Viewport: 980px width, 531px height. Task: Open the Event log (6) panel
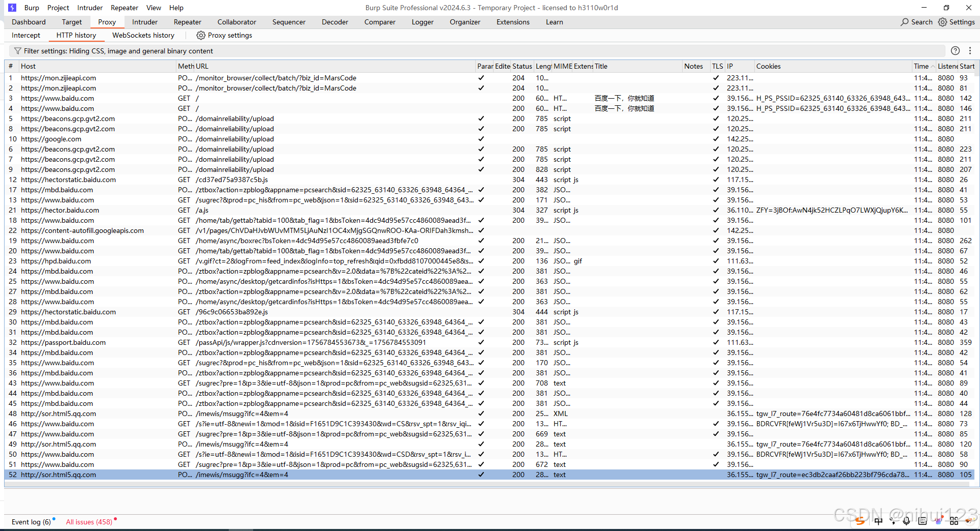tap(31, 522)
